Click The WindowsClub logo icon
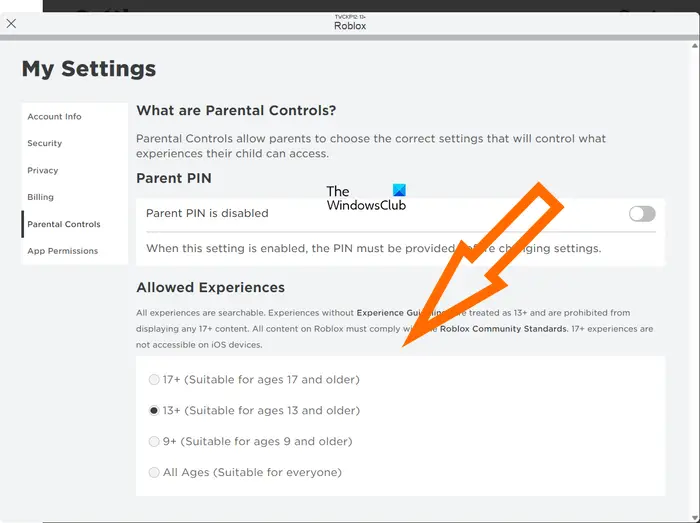 (x=399, y=190)
